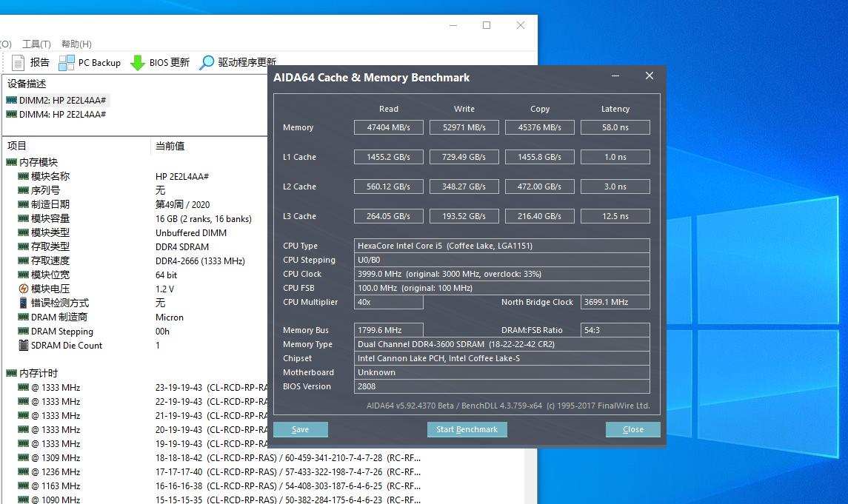Click the 存取速度 row icon

click(x=23, y=261)
